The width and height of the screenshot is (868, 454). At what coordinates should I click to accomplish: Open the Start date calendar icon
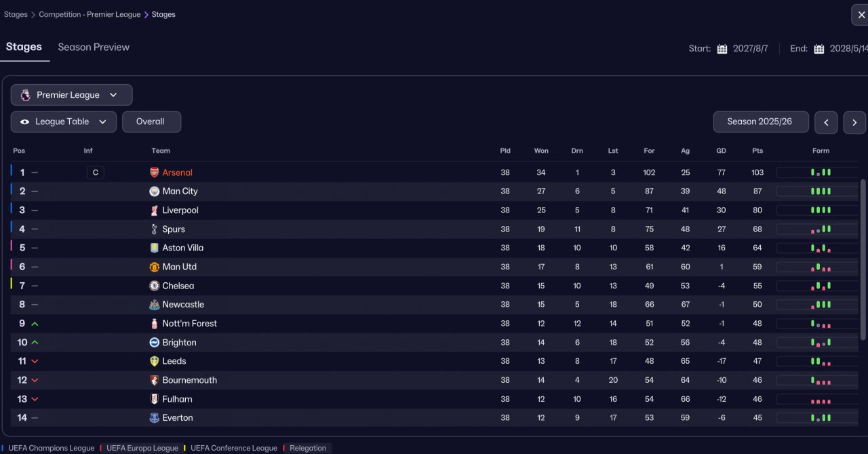point(722,49)
